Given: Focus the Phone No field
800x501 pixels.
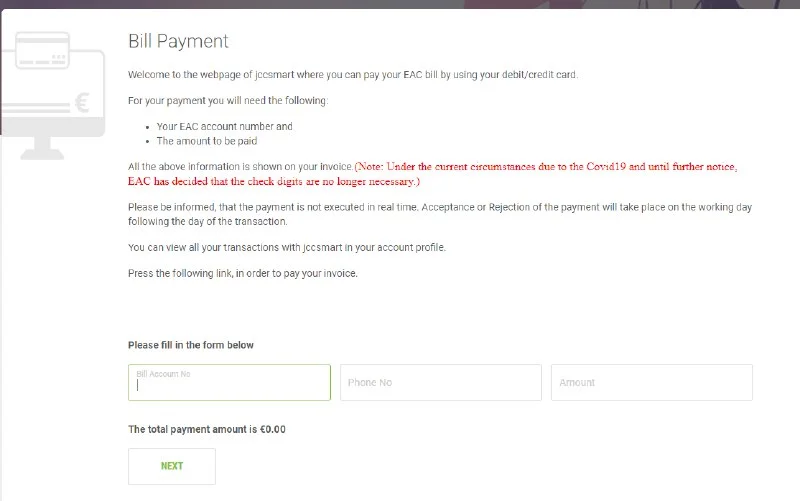Looking at the screenshot, I should [x=440, y=383].
